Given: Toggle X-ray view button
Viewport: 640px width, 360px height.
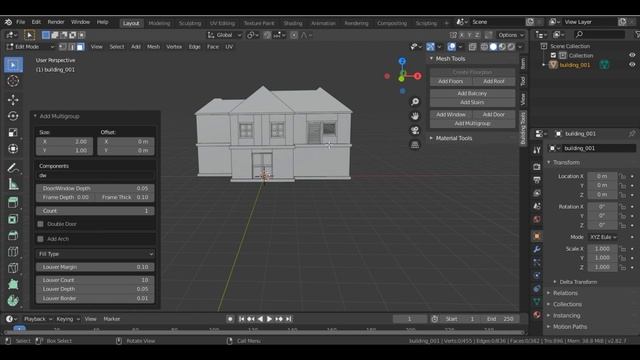Looking at the screenshot, I should (472, 47).
